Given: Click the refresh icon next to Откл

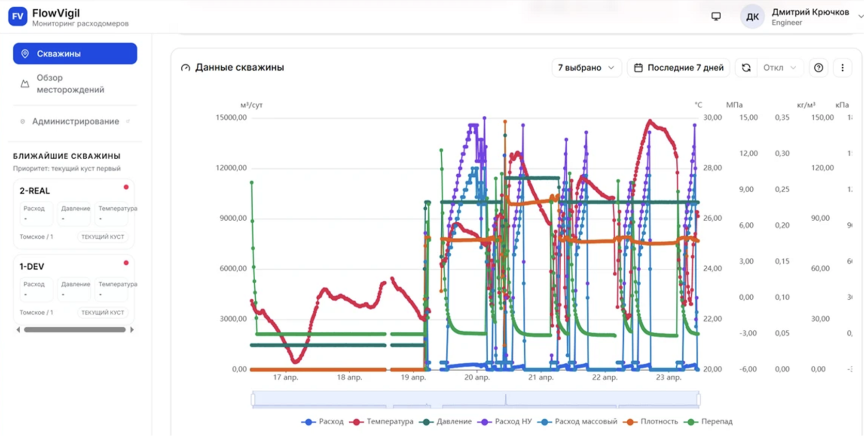Looking at the screenshot, I should [746, 68].
